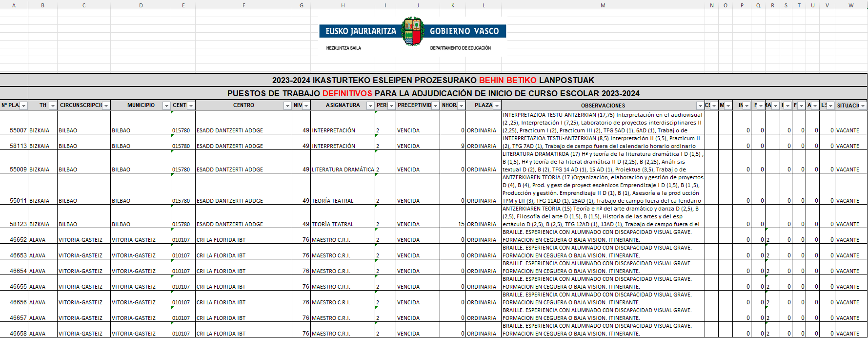Screen dimensions: 868x338
Task: Open the CENT code filter dropdown
Action: 191,106
